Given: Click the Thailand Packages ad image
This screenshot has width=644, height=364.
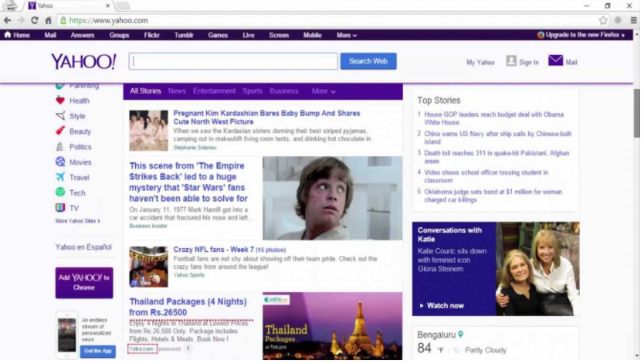Looking at the screenshot, I should pyautogui.click(x=332, y=326).
